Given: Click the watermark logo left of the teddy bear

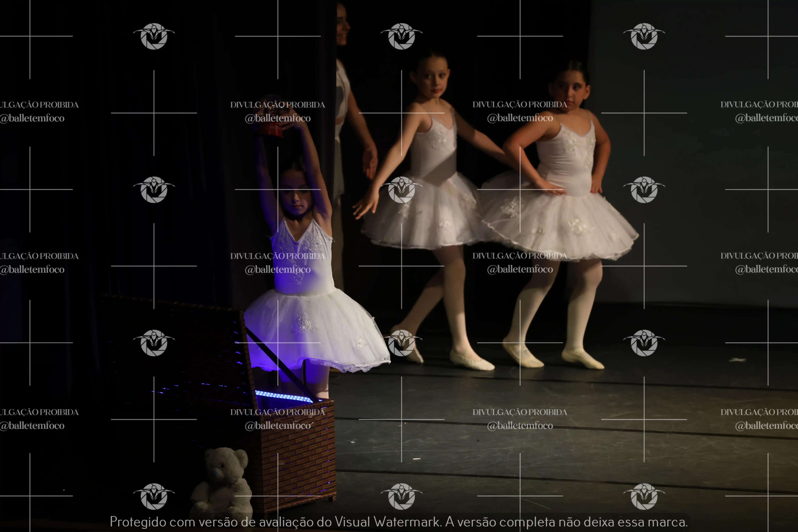Looking at the screenshot, I should coord(154,496).
